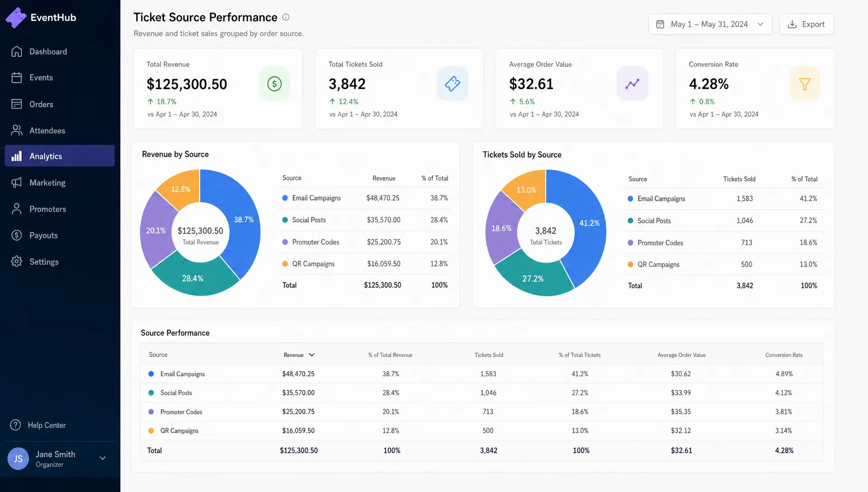868x492 pixels.
Task: Click the funnel icon on Conversion Rate card
Action: pyautogui.click(x=805, y=84)
